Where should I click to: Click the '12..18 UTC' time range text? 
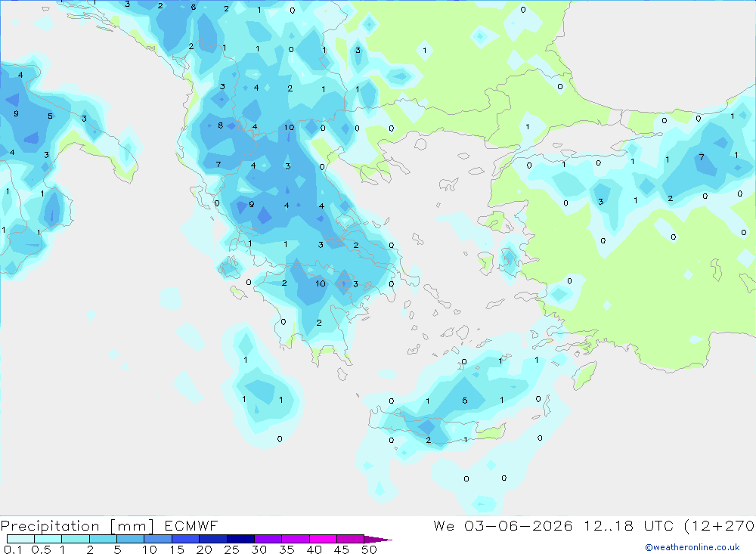(x=628, y=526)
